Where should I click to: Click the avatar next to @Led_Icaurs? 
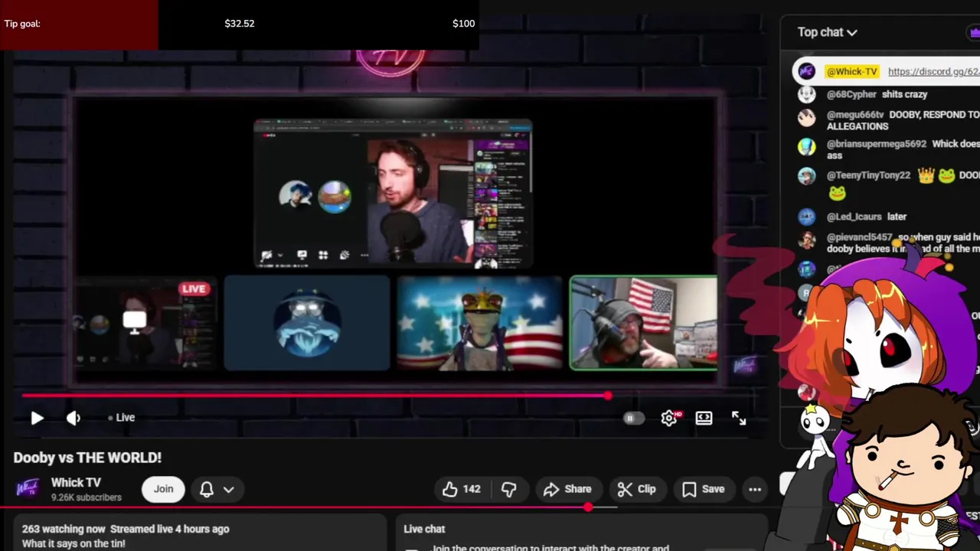pos(807,217)
